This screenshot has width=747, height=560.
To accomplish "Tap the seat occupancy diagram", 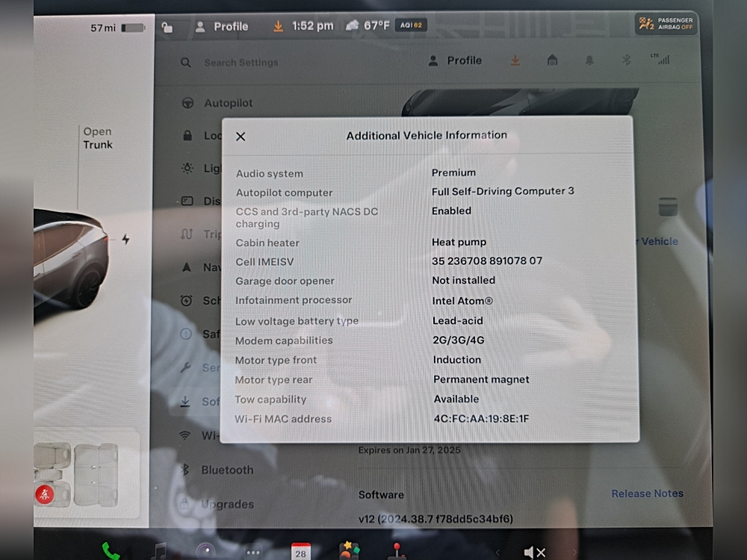I will tap(76, 474).
